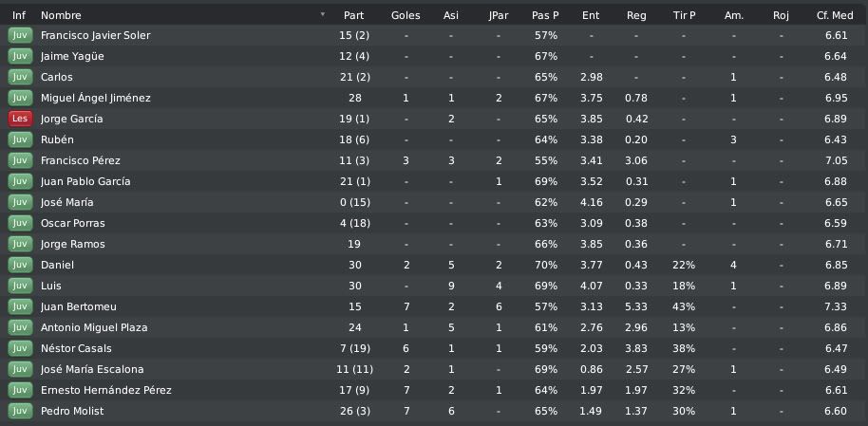Open the sort arrow in the Nombre column header
This screenshot has height=426, width=868.
[323, 15]
